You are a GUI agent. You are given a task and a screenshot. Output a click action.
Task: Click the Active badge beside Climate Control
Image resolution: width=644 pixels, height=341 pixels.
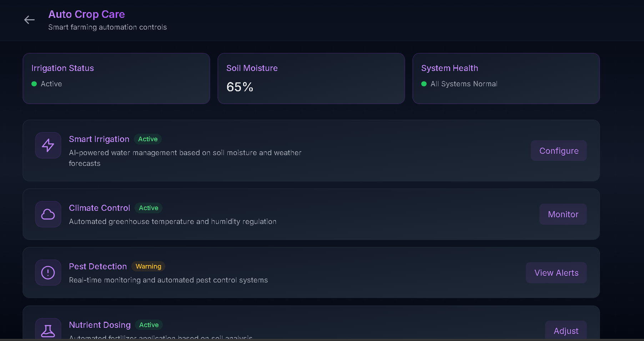click(149, 208)
